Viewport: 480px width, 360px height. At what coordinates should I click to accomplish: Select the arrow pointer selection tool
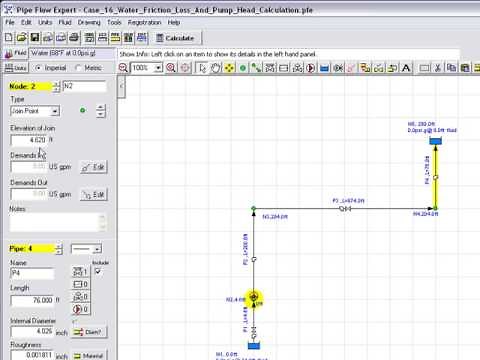pos(202,68)
